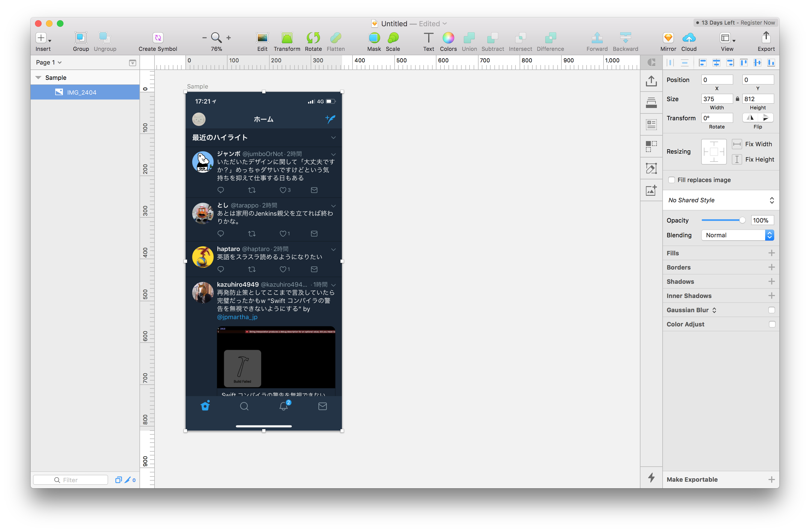Zoom in with the plus button
The height and width of the screenshot is (532, 810).
(229, 38)
